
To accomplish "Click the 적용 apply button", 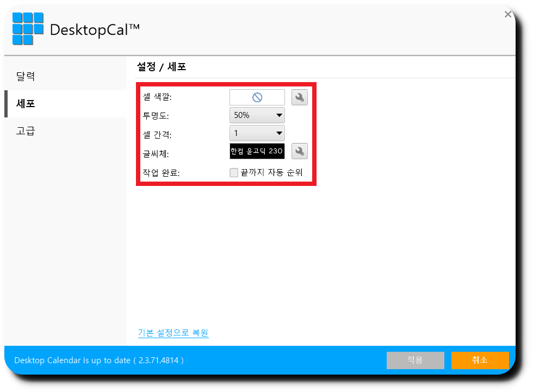I will (415, 360).
